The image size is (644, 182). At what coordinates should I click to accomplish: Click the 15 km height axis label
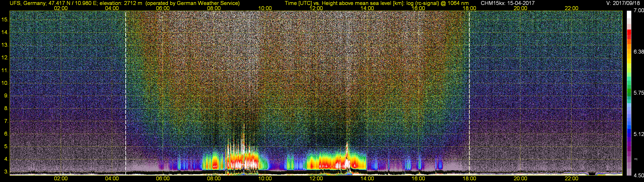click(x=5, y=19)
